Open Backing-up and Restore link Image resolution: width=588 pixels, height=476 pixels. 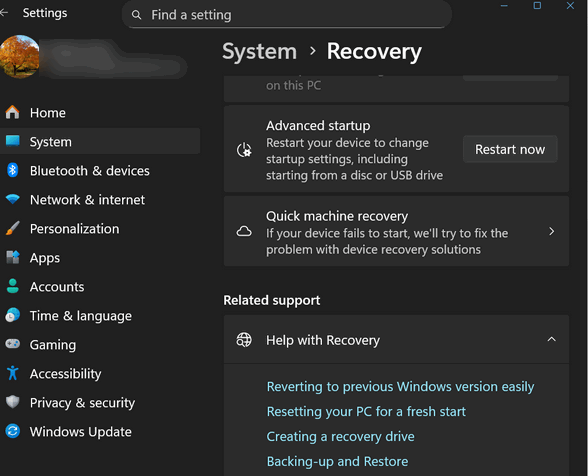pos(337,461)
